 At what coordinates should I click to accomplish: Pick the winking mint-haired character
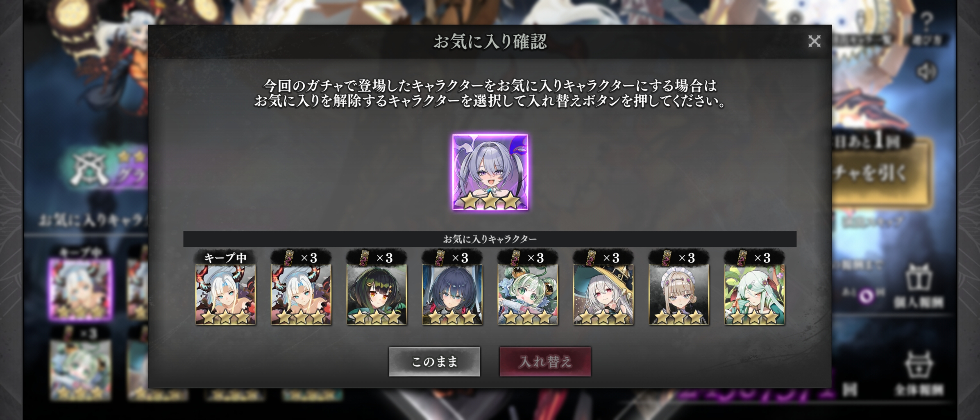pyautogui.click(x=754, y=294)
